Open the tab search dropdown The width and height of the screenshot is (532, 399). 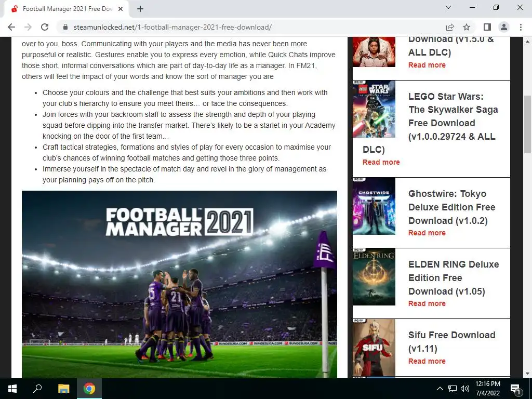coord(448,7)
